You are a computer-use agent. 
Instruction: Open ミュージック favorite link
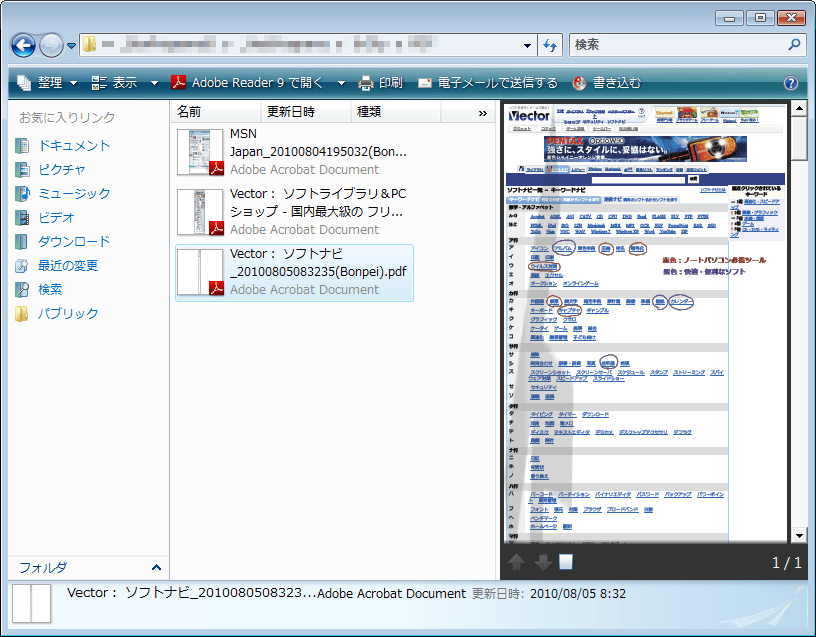pyautogui.click(x=74, y=194)
